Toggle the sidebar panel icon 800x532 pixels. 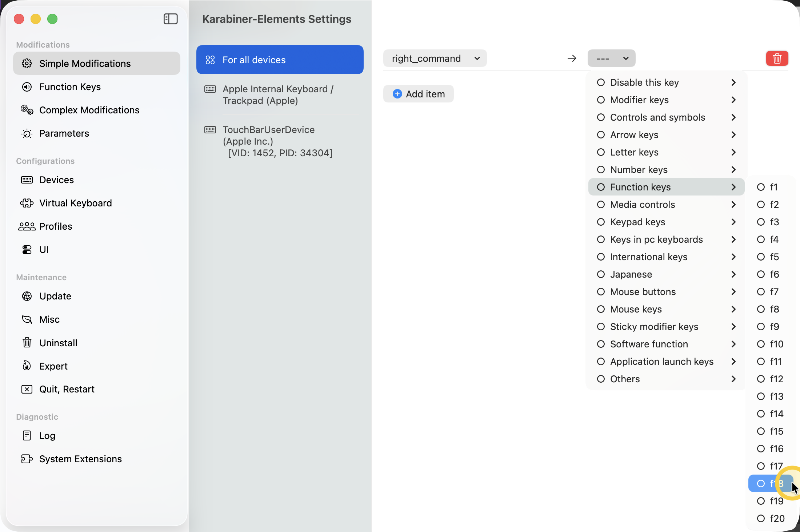pyautogui.click(x=170, y=19)
